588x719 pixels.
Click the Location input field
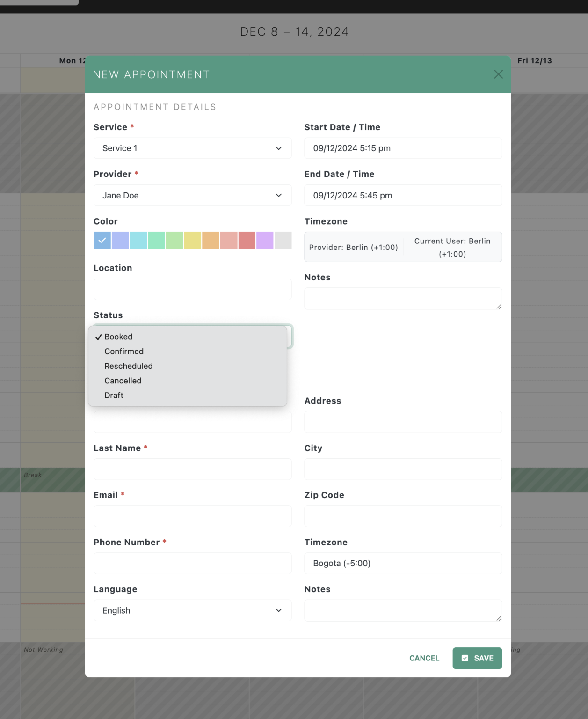192,289
